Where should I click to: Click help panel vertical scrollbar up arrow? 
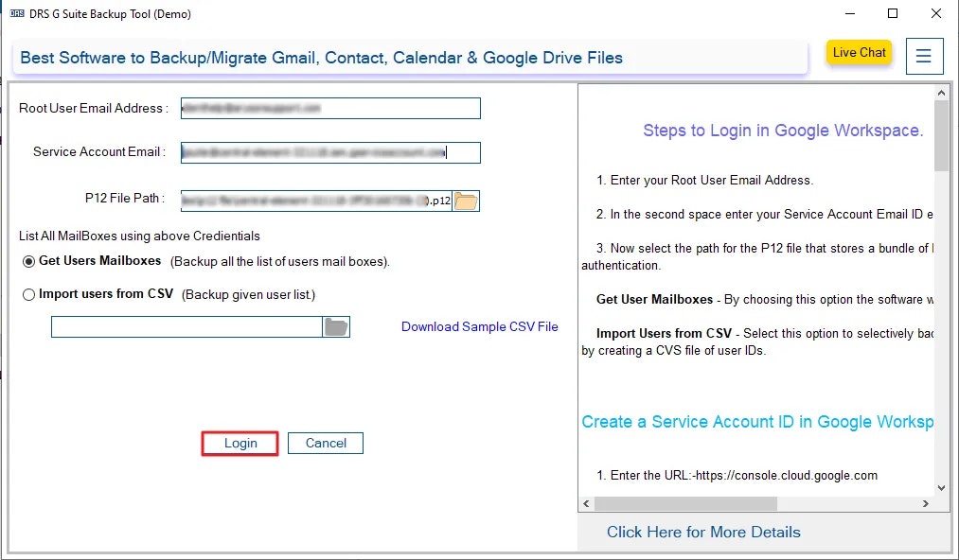[x=941, y=93]
